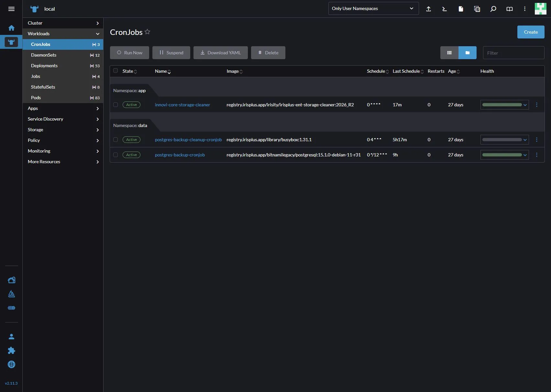Check the innovi-core-storage-cleaner row checkbox
This screenshot has width=551, height=392.
(x=116, y=105)
